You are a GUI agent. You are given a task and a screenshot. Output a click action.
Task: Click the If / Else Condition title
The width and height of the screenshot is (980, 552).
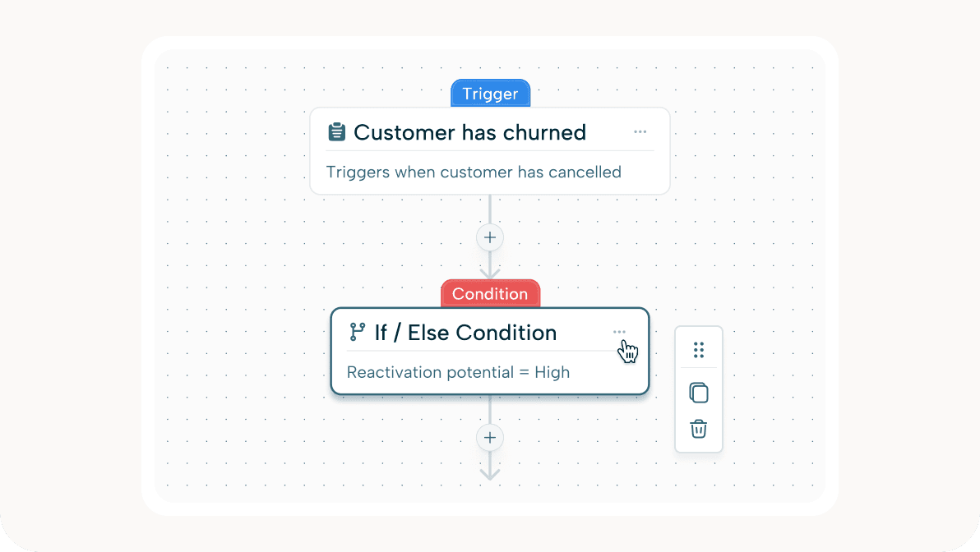click(x=465, y=333)
